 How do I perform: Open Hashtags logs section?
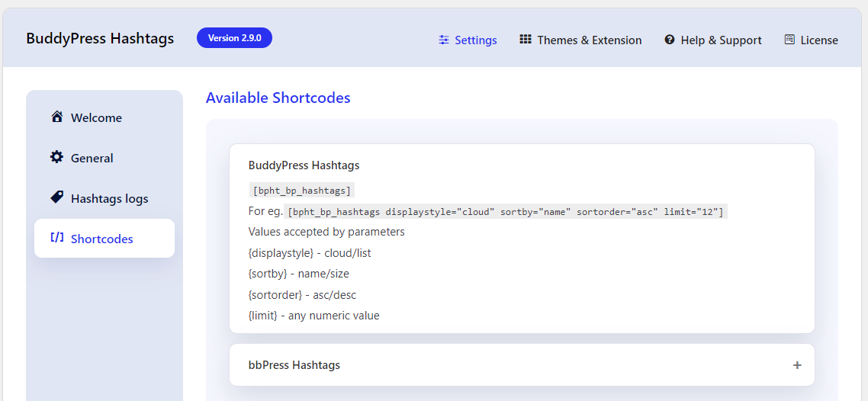click(x=104, y=198)
